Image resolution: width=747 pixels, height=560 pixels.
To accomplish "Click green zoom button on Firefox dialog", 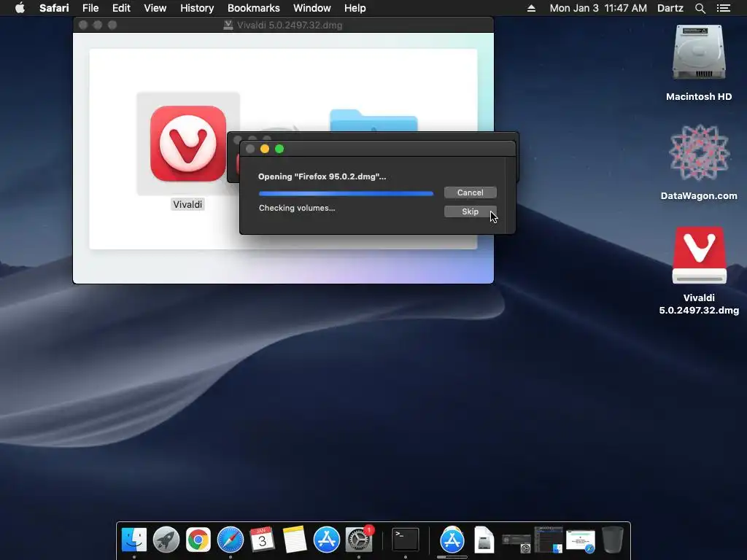I will 279,149.
